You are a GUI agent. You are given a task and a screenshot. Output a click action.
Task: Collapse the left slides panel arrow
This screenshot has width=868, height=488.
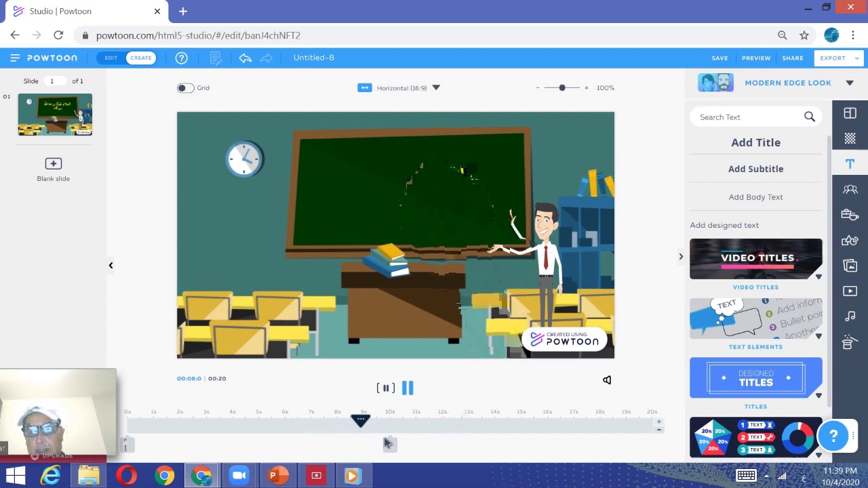[111, 265]
